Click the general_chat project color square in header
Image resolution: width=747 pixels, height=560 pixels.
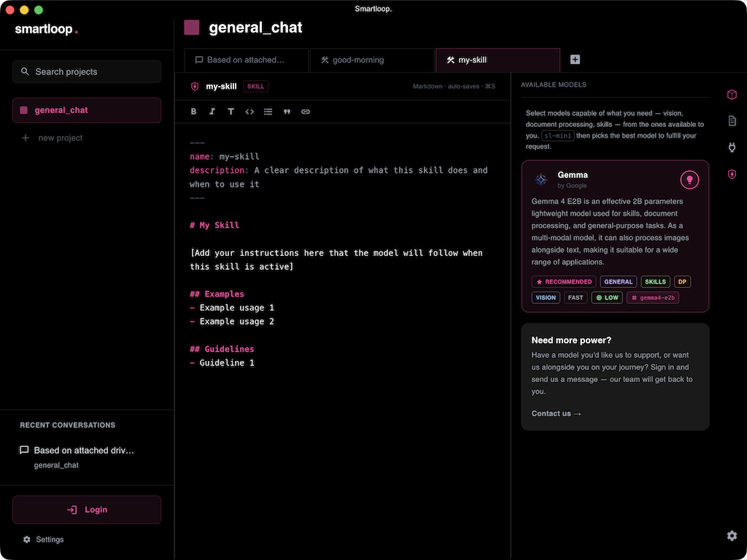(x=192, y=28)
